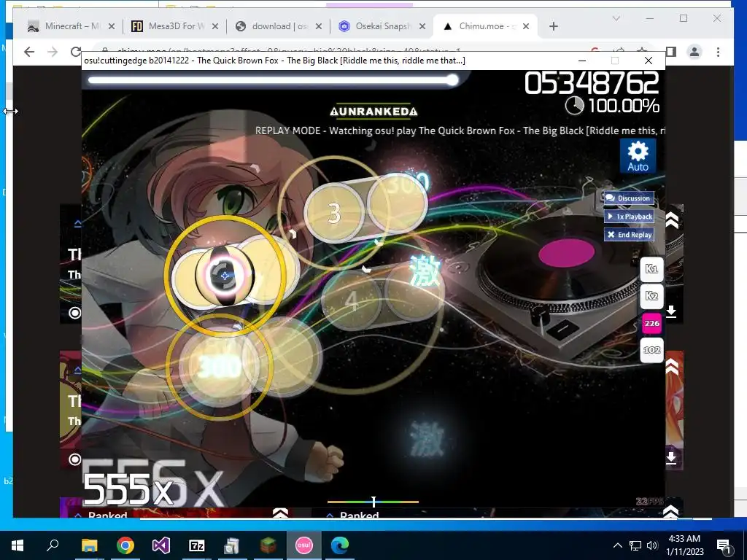Click top beatmap download arrow on Chimu page

pyautogui.click(x=671, y=311)
